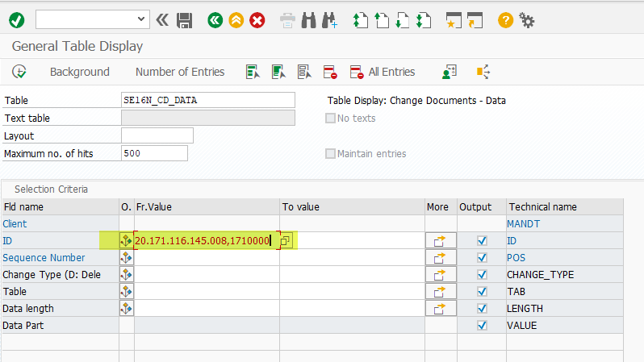The image size is (644, 362).
Task: Go to Previous Page icon
Action: (382, 20)
